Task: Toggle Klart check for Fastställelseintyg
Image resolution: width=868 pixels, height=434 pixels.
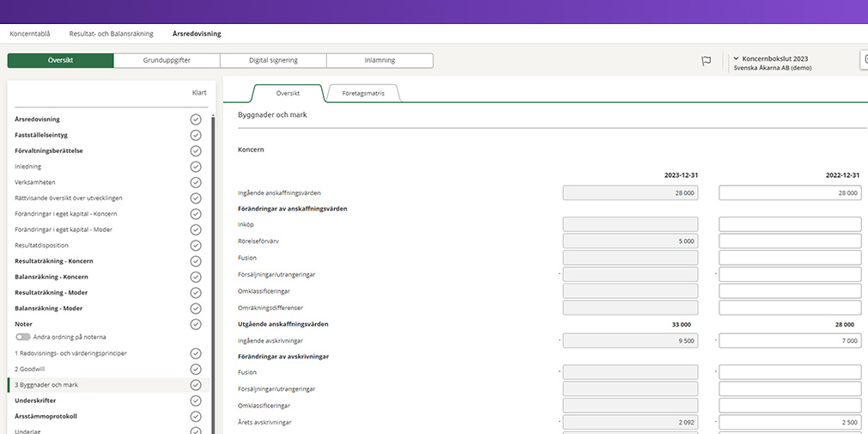Action: pyautogui.click(x=196, y=135)
